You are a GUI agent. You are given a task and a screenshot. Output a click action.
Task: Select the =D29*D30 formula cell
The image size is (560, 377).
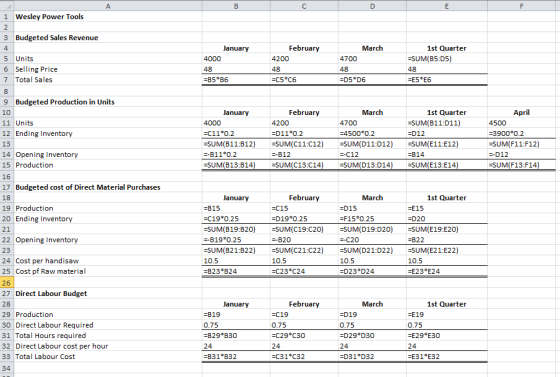(372, 336)
